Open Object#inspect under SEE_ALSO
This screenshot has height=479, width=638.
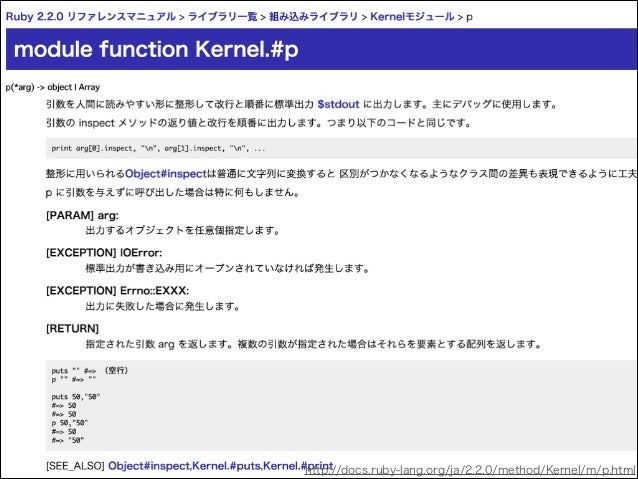[149, 466]
